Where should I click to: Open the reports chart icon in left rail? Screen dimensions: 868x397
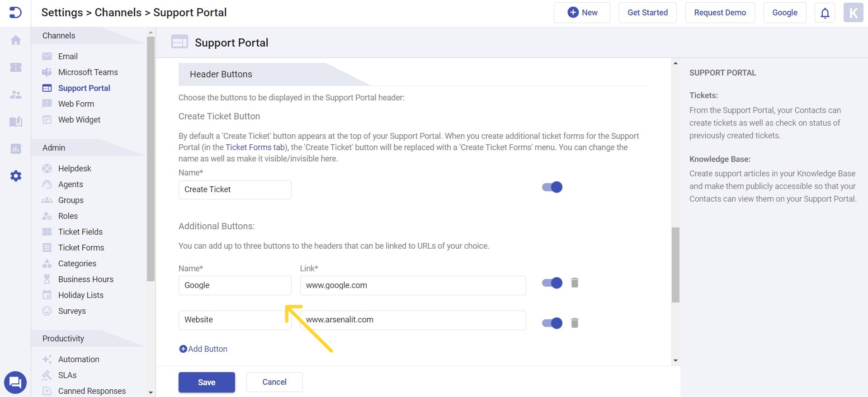coord(16,149)
